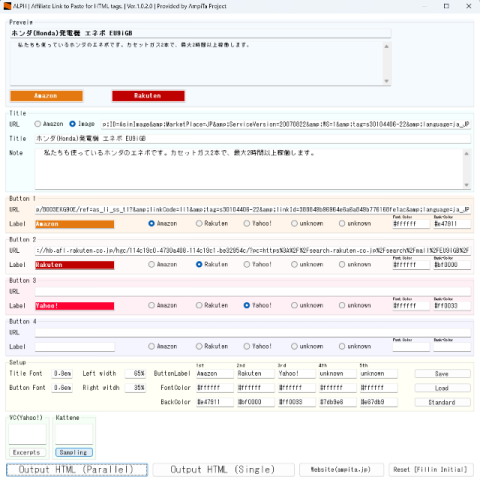The image size is (480, 480).
Task: Click Button 4 empty Font Color field
Action: [x=411, y=347]
